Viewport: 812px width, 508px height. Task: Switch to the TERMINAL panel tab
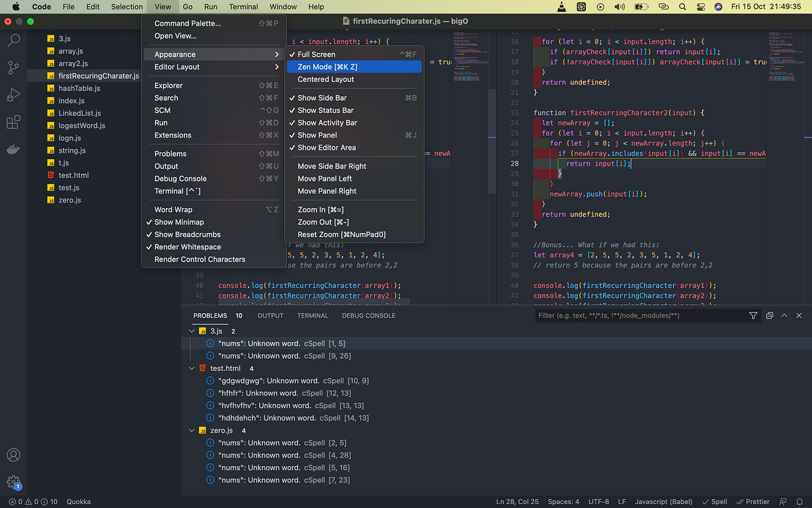(313, 315)
